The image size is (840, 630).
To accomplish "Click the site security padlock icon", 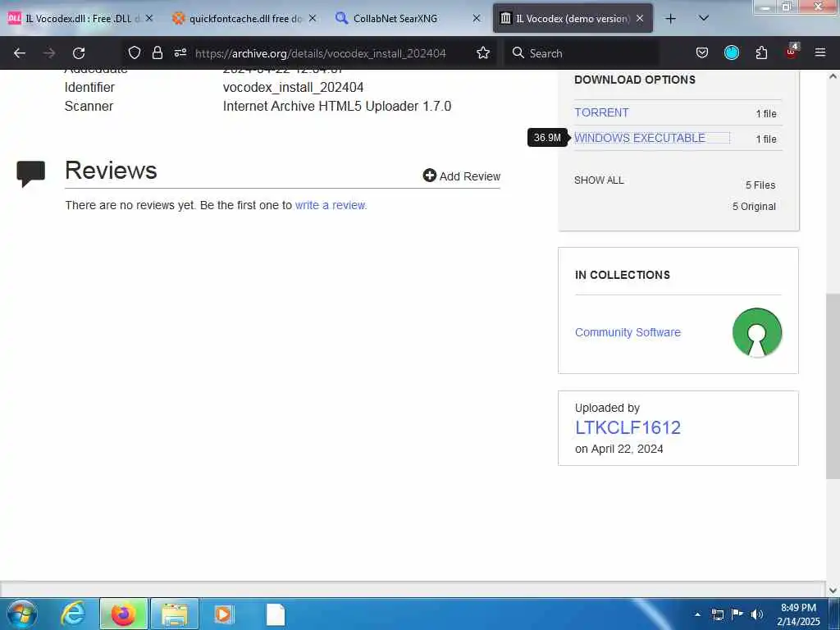I will pos(157,52).
